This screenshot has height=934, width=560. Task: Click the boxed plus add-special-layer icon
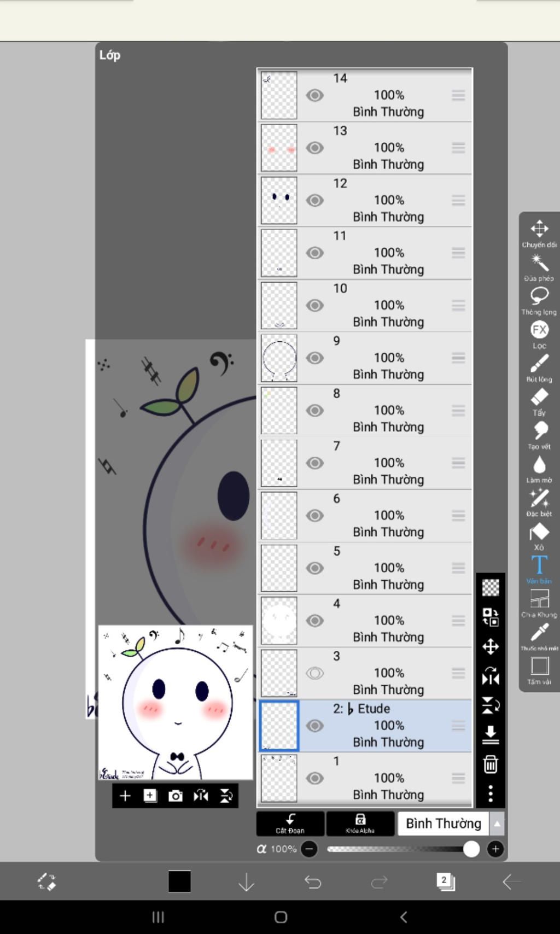[x=150, y=796]
